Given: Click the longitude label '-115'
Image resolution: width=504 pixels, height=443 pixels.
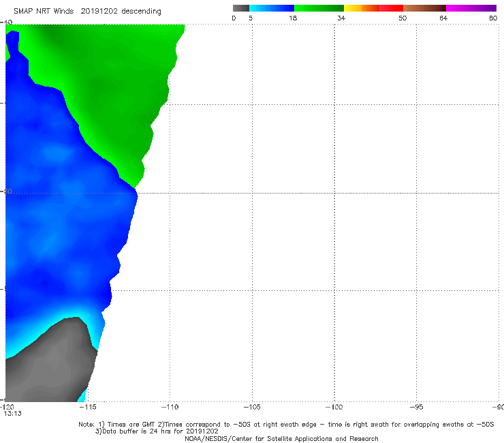Looking at the screenshot, I should click(x=88, y=407).
